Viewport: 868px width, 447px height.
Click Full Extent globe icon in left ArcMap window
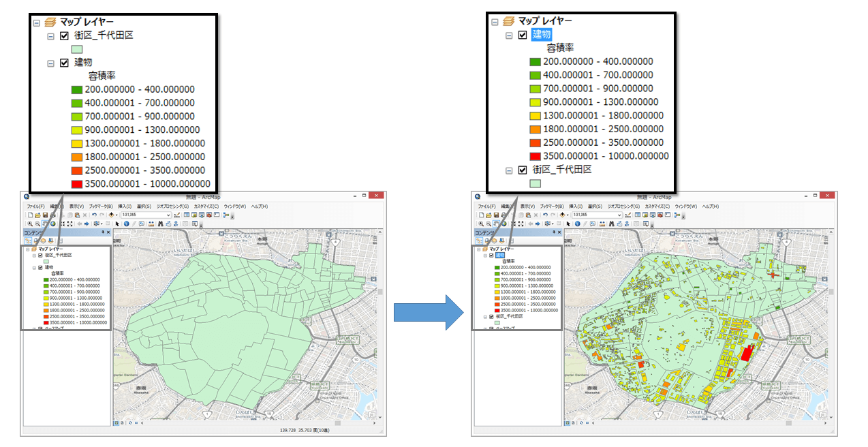[x=52, y=223]
